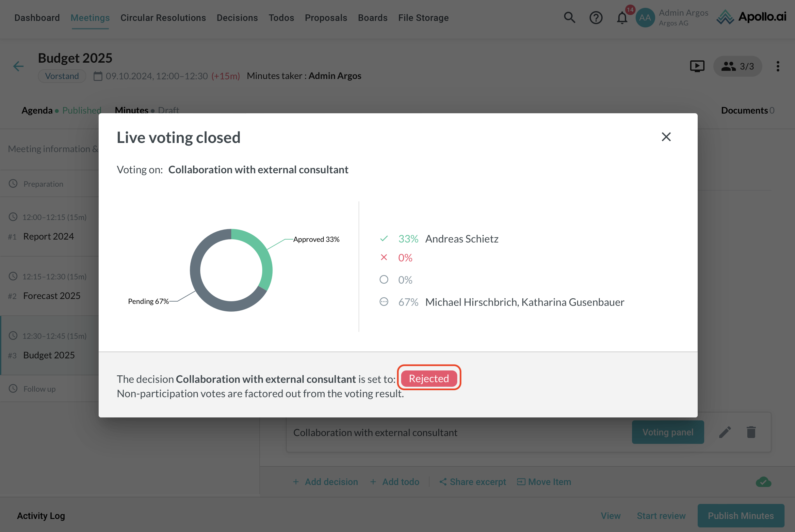Viewport: 795px width, 532px height.
Task: Click the Rejected status badge
Action: pos(429,378)
